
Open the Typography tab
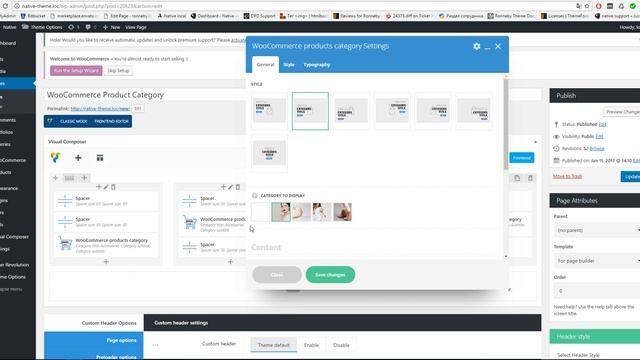pos(317,64)
